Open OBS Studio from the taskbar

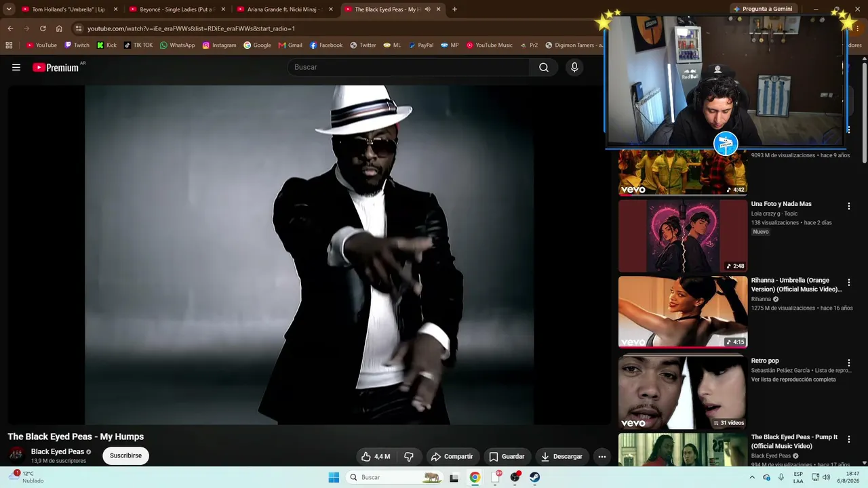pos(515,477)
